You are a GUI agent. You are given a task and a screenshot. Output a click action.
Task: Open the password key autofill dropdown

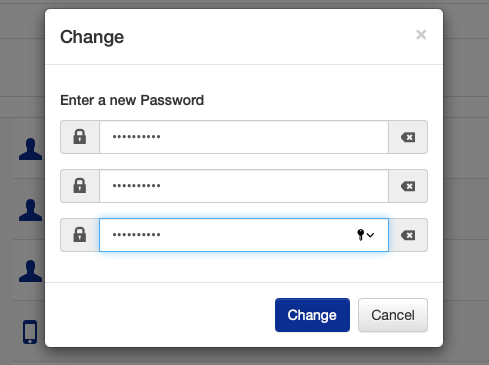(365, 235)
